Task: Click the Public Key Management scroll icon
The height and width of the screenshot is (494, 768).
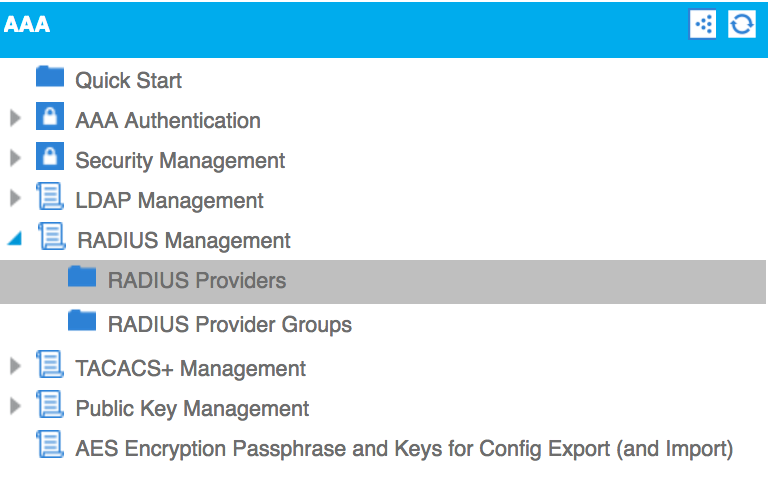Action: pos(50,404)
